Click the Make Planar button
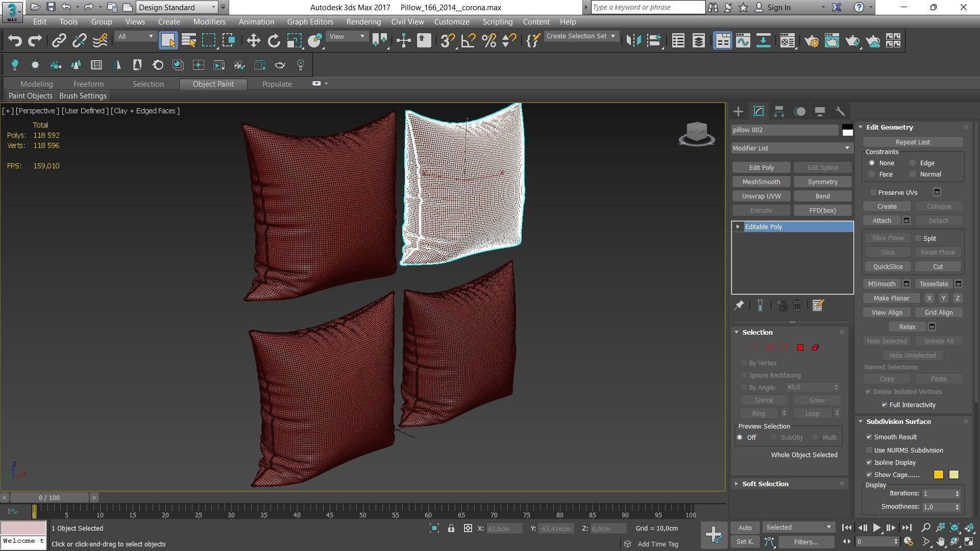Viewport: 980px width, 551px height. pyautogui.click(x=891, y=298)
